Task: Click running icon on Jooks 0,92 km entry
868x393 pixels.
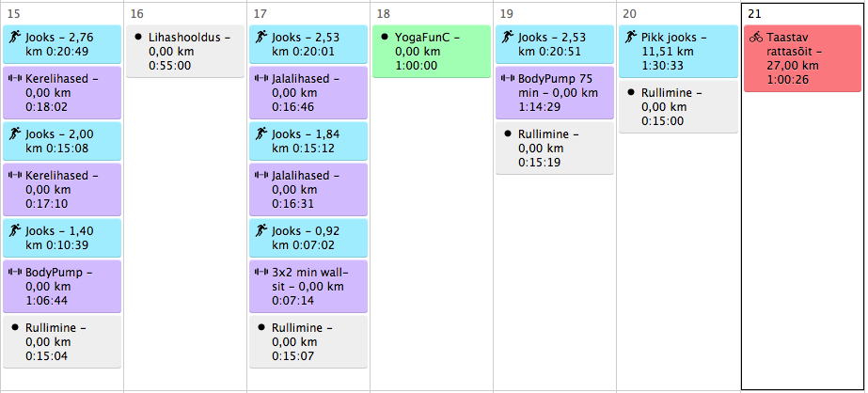Action: click(x=261, y=230)
